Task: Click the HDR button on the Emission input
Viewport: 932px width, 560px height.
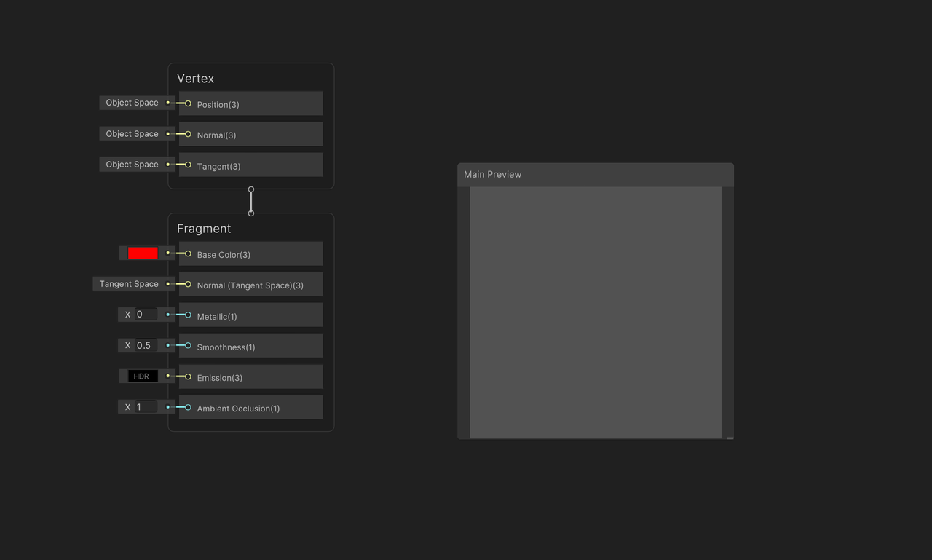Action: coord(141,376)
